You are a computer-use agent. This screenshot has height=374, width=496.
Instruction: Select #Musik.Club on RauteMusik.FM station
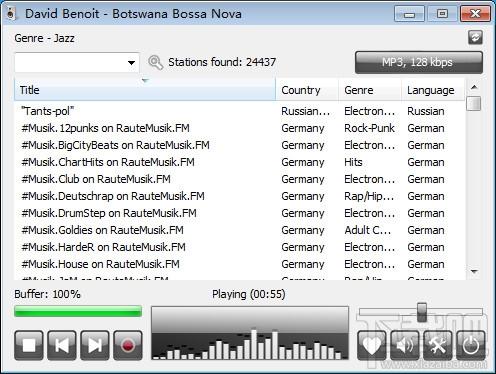[x=96, y=179]
